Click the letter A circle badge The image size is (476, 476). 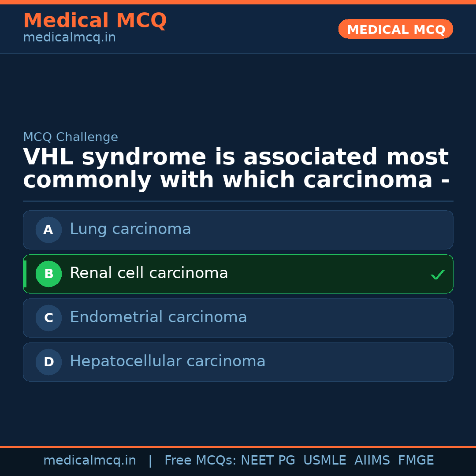pyautogui.click(x=48, y=230)
